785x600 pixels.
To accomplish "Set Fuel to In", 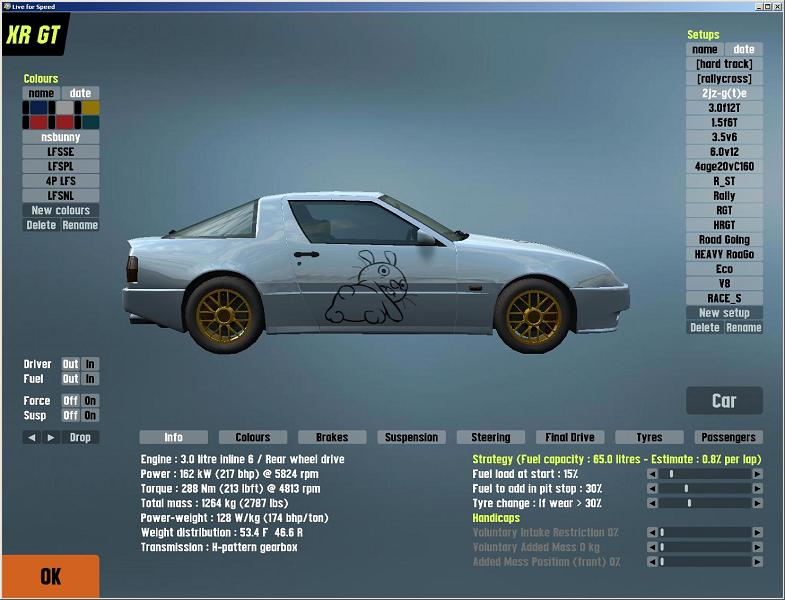I will 90,379.
